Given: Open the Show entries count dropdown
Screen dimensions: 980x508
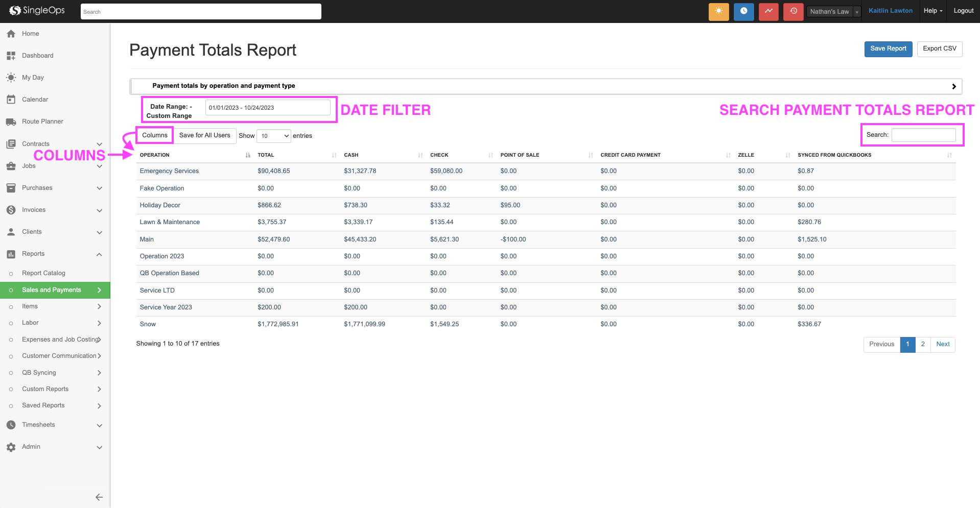Looking at the screenshot, I should click(x=274, y=136).
